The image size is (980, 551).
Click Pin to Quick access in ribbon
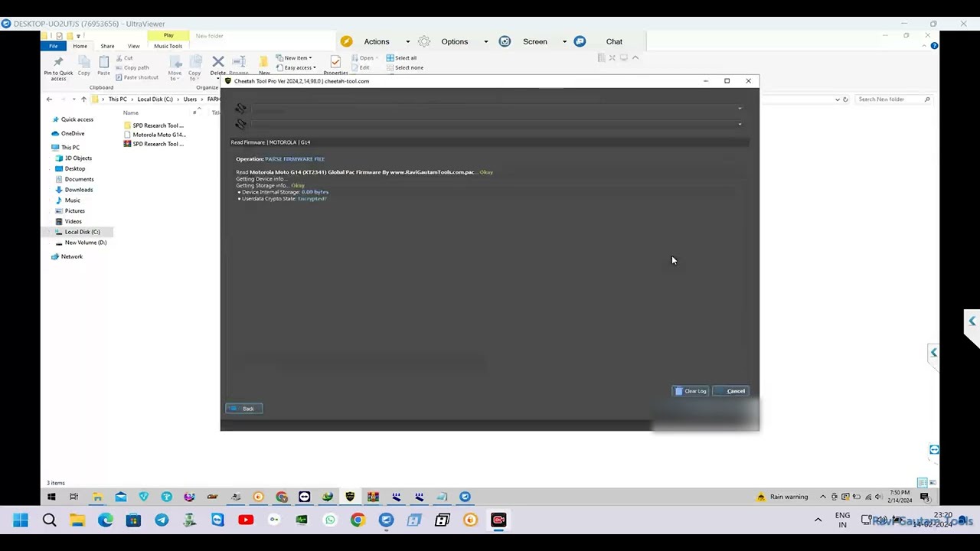coord(58,68)
